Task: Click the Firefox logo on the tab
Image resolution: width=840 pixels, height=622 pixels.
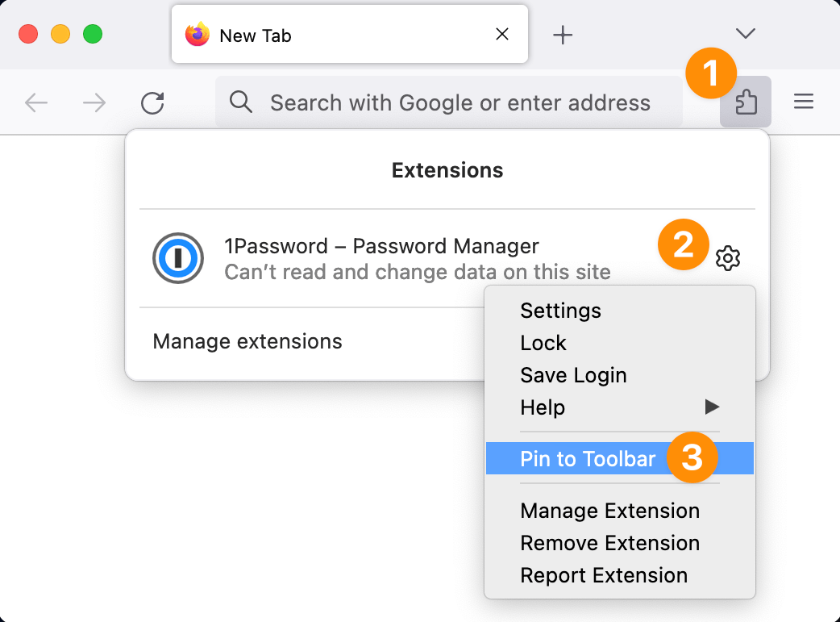Action: coord(196,35)
